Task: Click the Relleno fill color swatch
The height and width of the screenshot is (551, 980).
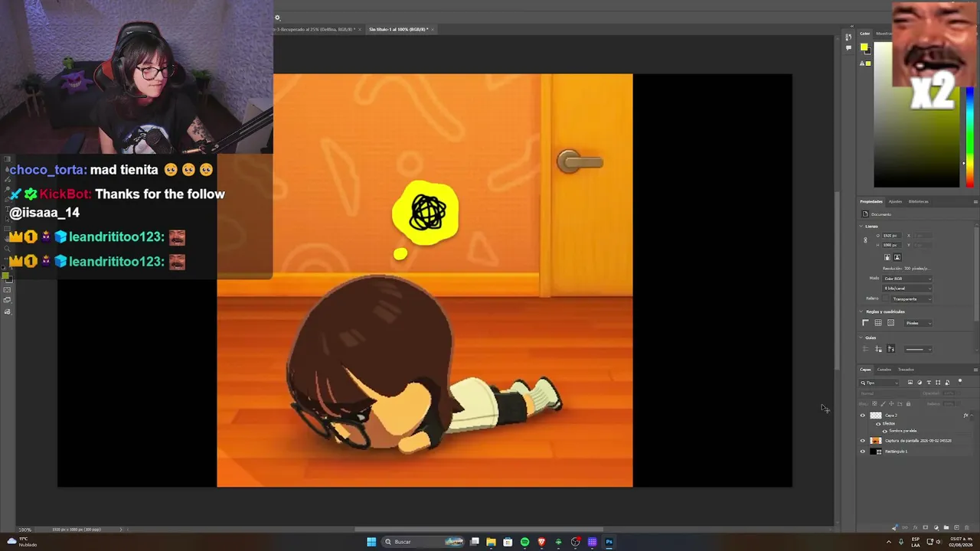Action: (885, 299)
